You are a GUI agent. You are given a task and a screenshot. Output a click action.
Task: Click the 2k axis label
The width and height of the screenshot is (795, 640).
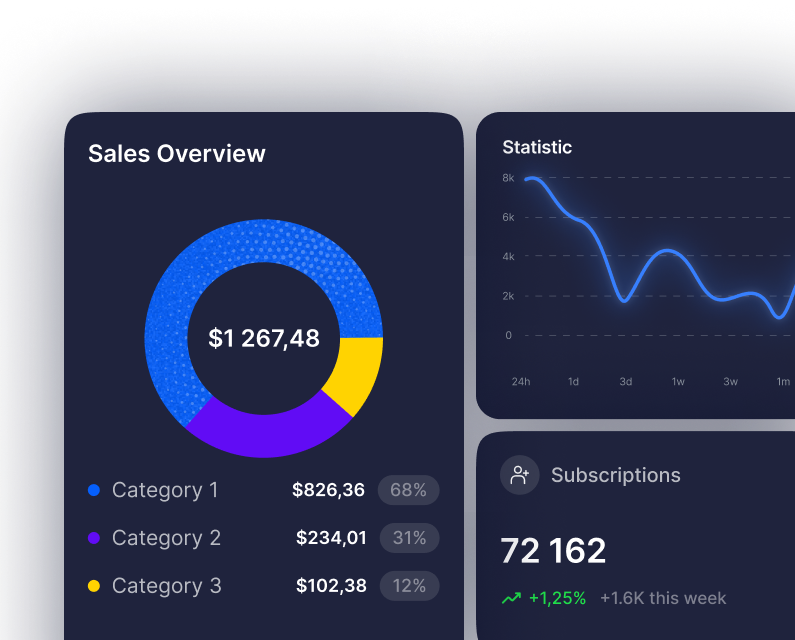coord(508,296)
